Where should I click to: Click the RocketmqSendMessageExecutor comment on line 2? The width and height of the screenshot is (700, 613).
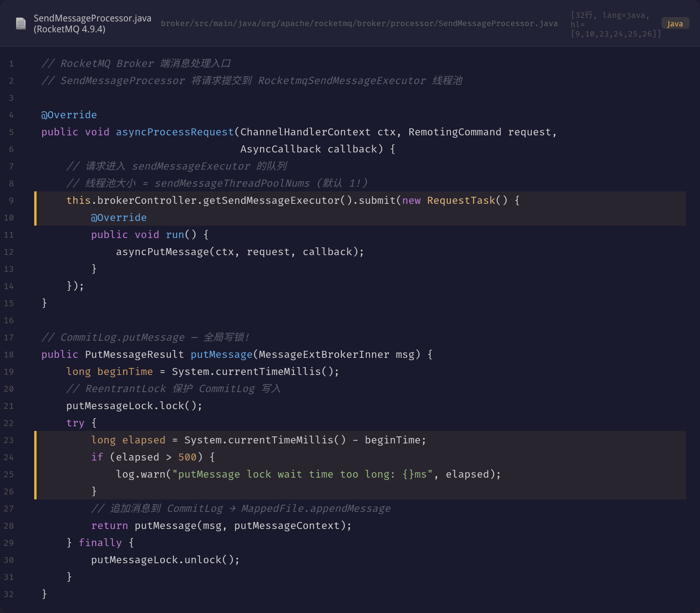click(252, 81)
